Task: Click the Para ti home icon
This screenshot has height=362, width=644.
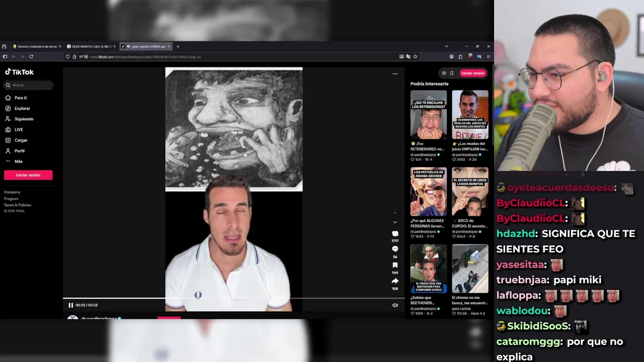Action: coord(8,98)
